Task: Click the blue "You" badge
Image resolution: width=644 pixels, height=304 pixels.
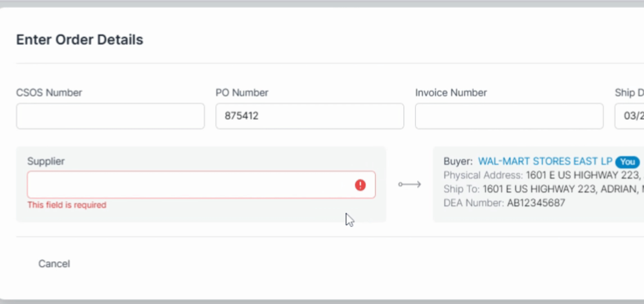Action: 627,162
